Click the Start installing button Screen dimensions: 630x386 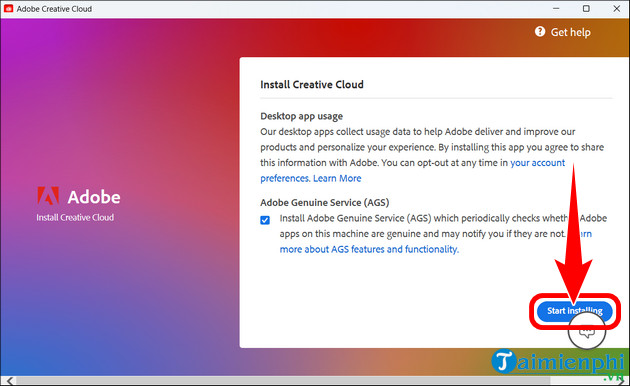coord(575,311)
